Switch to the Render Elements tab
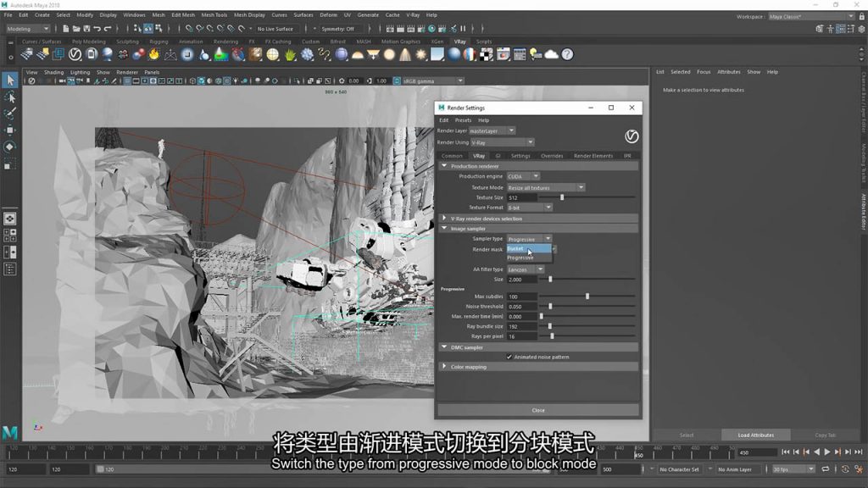This screenshot has height=488, width=868. 593,156
